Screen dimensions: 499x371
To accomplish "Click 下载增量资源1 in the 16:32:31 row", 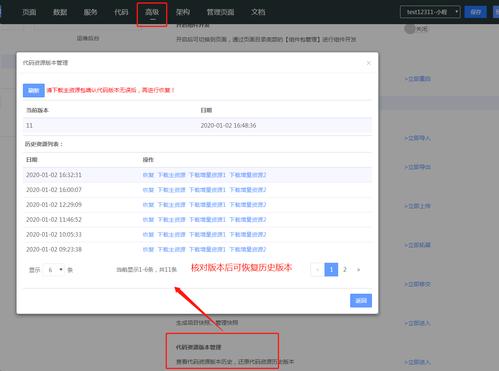I will pos(207,175).
